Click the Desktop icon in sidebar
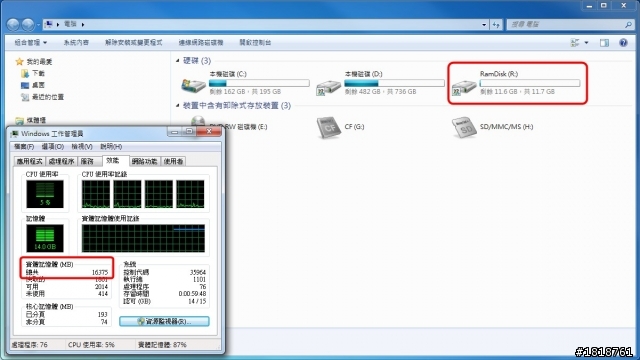Screen dimensions: 640x360 coord(25,85)
